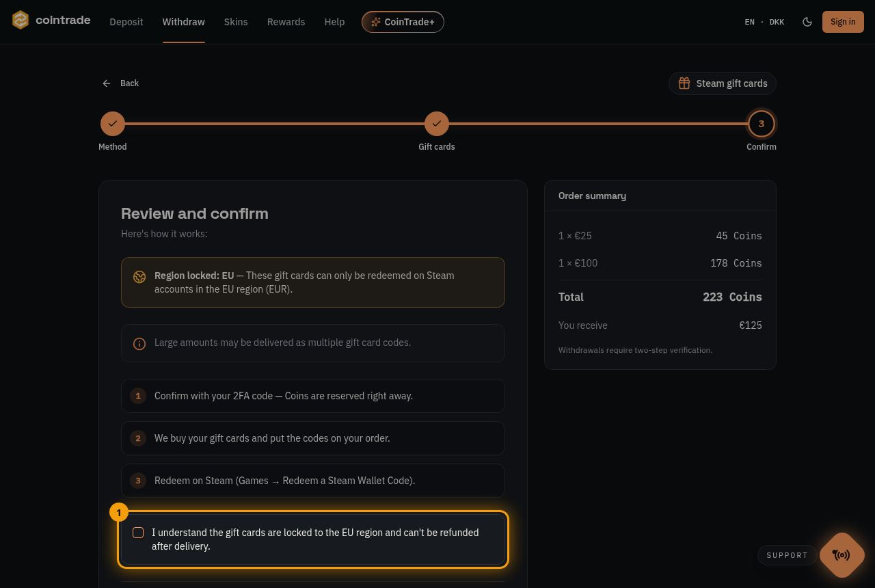Click 'Withdrawals require two-step verification' note
The height and width of the screenshot is (588, 875).
(x=635, y=350)
